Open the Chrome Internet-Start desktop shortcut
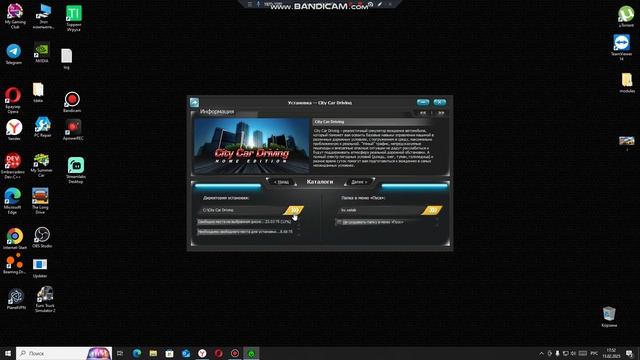 [x=15, y=238]
